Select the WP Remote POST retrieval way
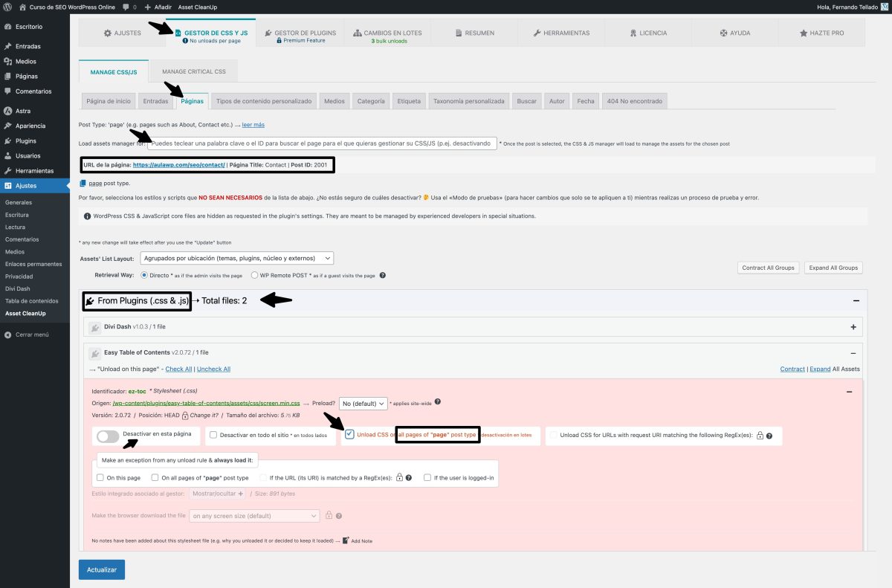Viewport: 892px width, 588px height. tap(254, 275)
